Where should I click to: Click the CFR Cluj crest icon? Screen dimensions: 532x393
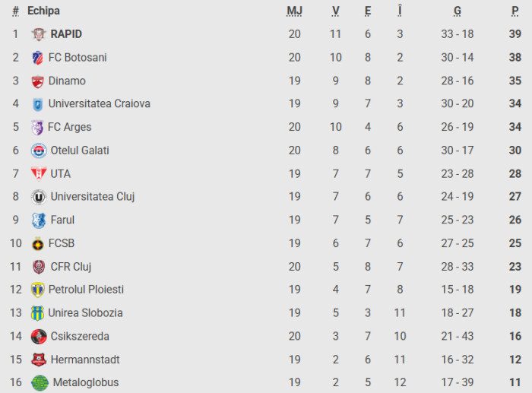39,267
